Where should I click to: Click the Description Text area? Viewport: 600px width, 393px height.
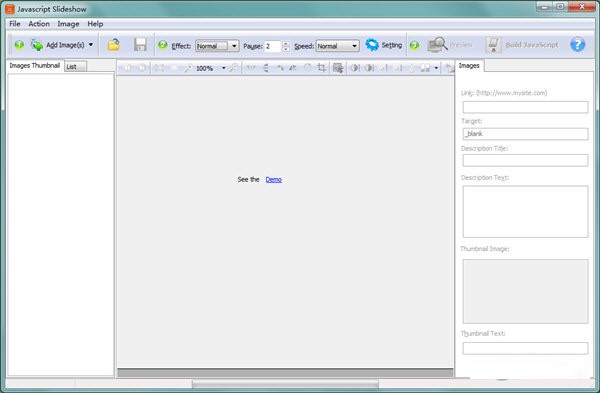click(525, 212)
